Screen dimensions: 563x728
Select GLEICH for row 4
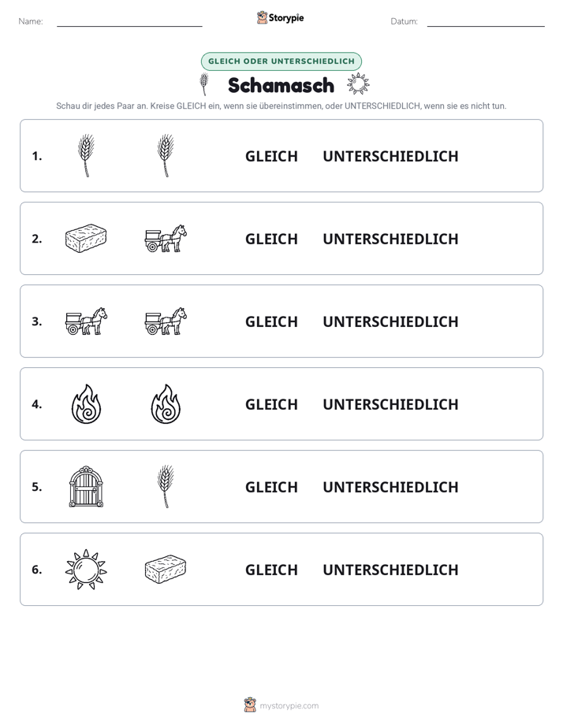(271, 404)
